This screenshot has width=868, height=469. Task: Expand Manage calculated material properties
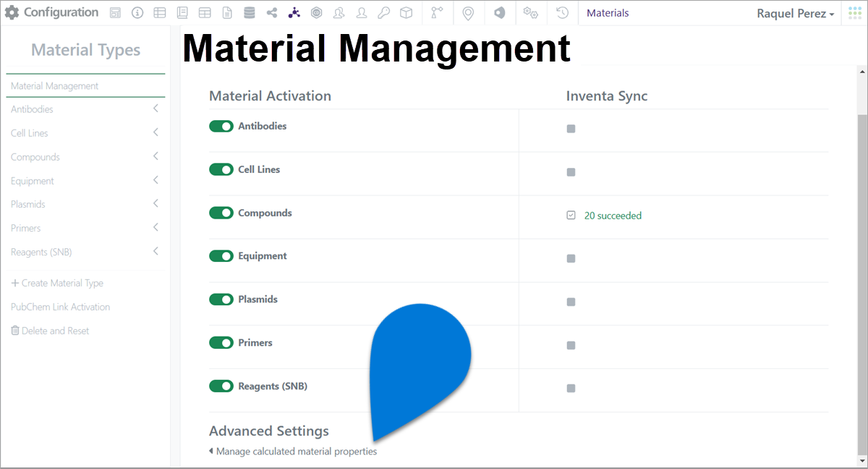pyautogui.click(x=293, y=452)
